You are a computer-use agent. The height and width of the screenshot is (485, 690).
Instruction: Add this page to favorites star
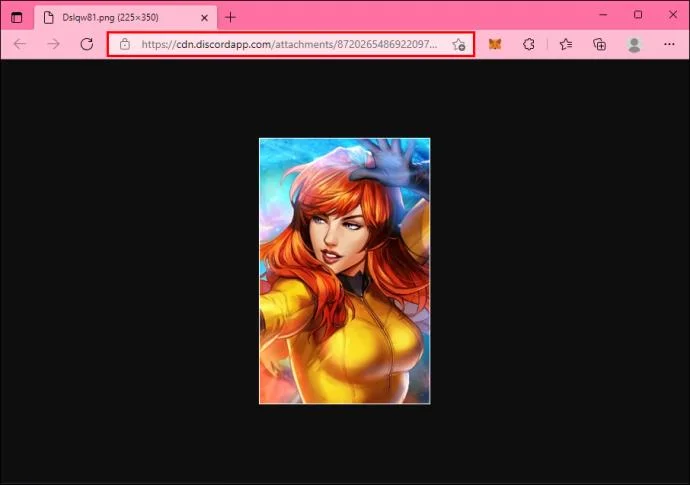(458, 44)
